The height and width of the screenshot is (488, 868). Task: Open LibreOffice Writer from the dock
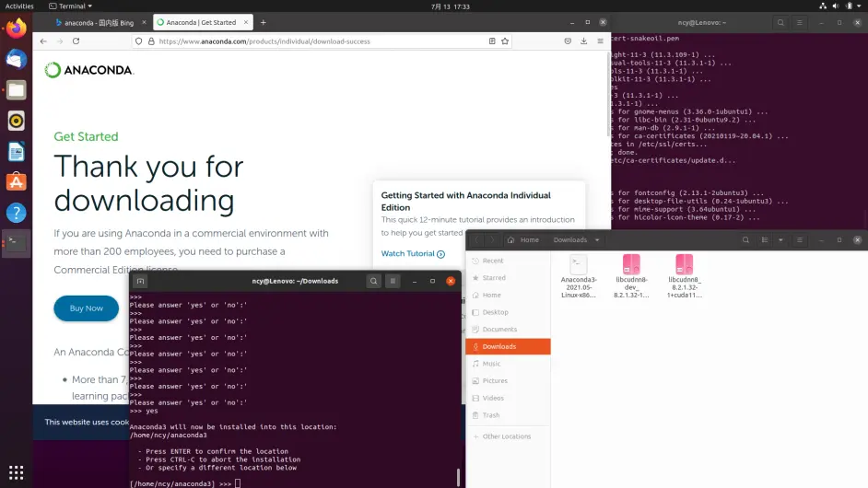point(16,152)
